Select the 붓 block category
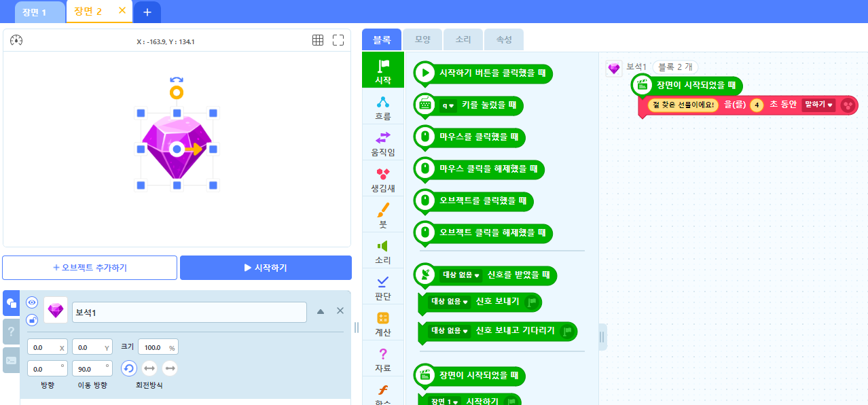Image resolution: width=868 pixels, height=405 pixels. tap(383, 215)
